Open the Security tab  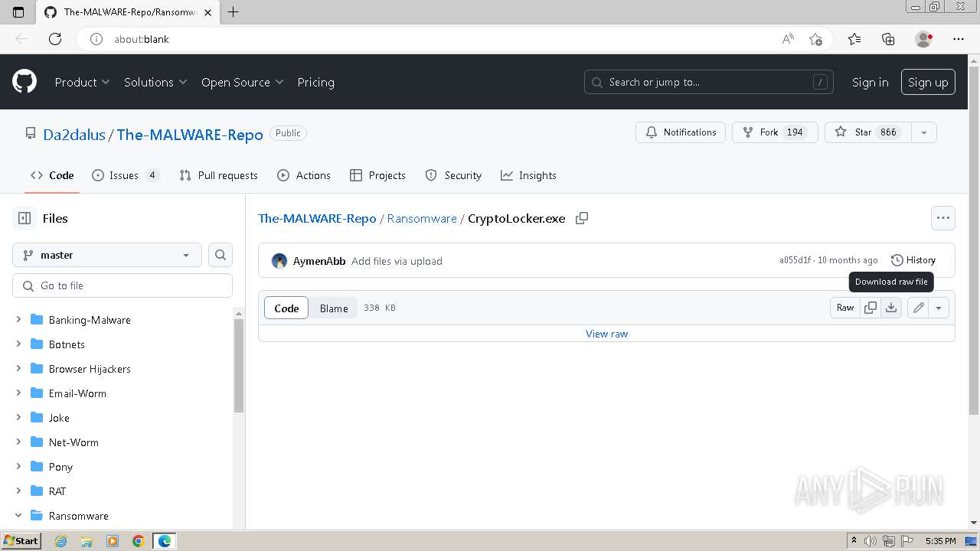[x=453, y=175]
